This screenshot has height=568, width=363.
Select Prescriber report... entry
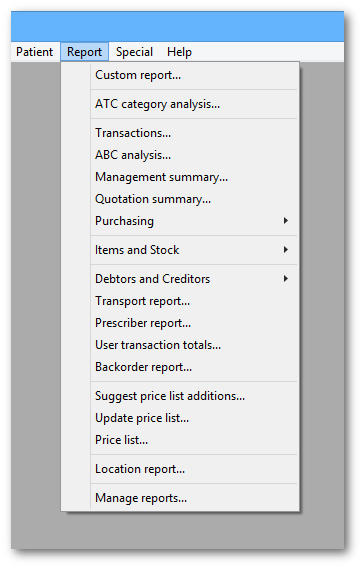(180, 323)
